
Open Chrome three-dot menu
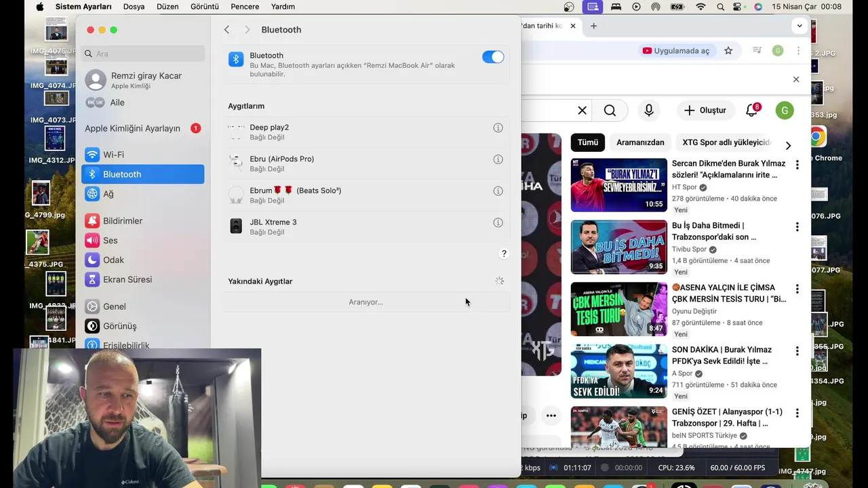coord(798,51)
